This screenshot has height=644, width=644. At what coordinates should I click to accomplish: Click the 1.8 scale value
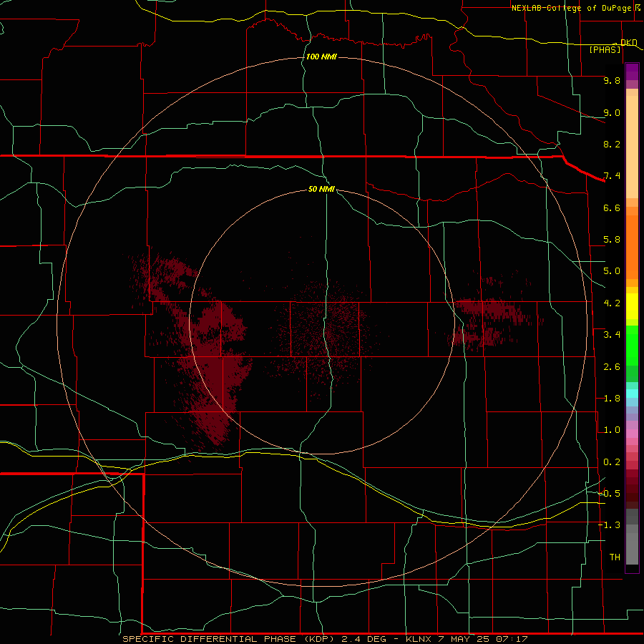612,399
